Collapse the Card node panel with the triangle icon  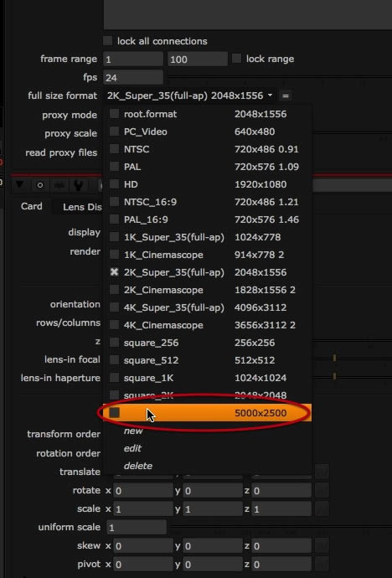[20, 184]
